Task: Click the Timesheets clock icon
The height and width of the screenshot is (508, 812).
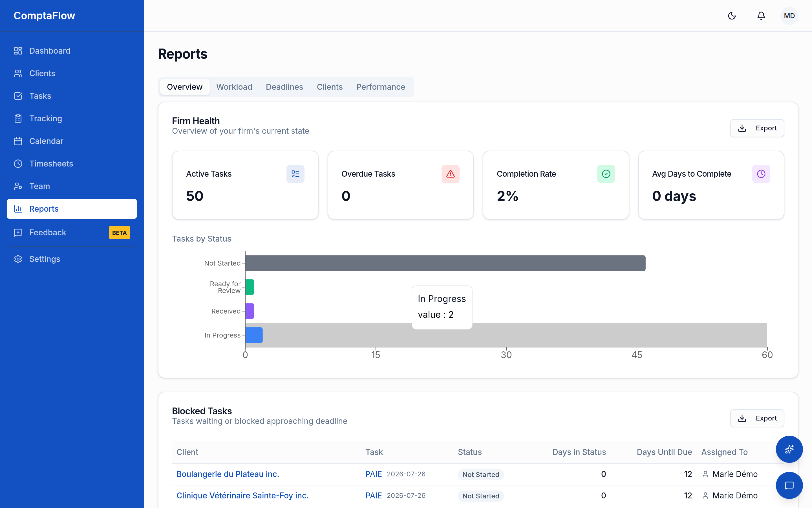Action: pos(18,164)
